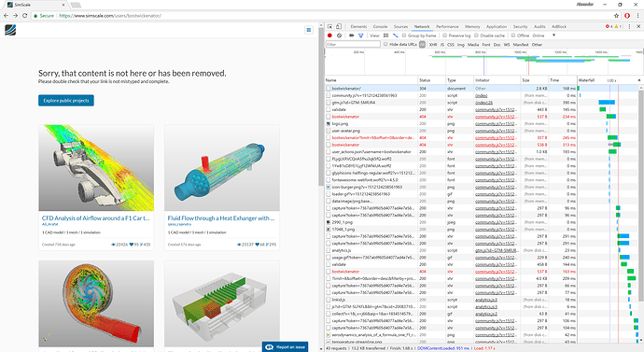Switch to the Elements tab
Viewport: 644px width, 352px height.
coord(358,26)
